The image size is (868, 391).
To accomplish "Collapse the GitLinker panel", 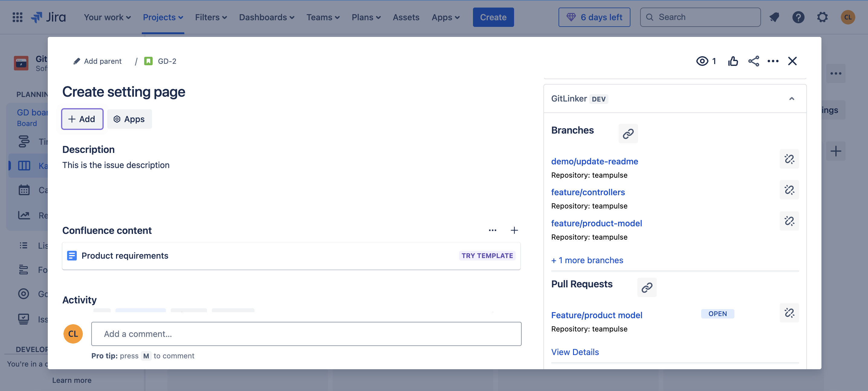I will coord(792,99).
